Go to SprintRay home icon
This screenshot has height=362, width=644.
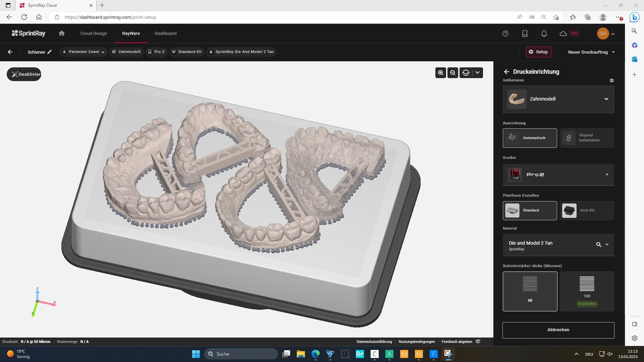[61, 33]
